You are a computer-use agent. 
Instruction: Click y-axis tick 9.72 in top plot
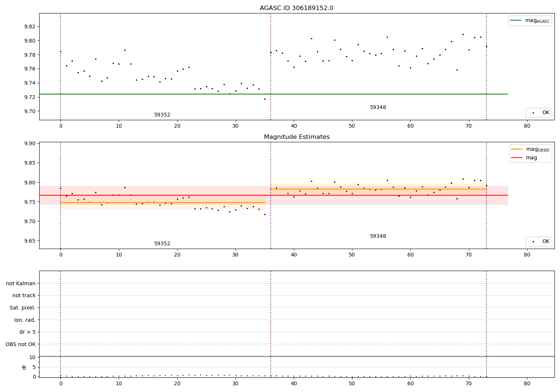point(30,97)
